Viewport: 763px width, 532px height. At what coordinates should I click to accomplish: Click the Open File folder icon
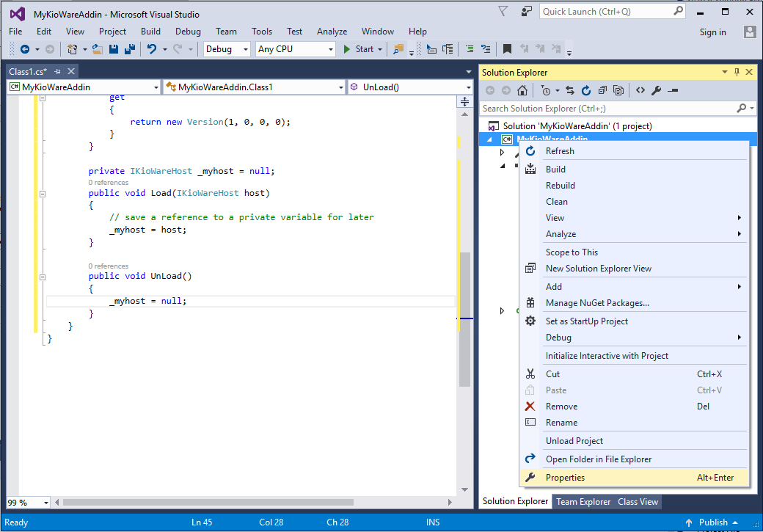(x=98, y=49)
